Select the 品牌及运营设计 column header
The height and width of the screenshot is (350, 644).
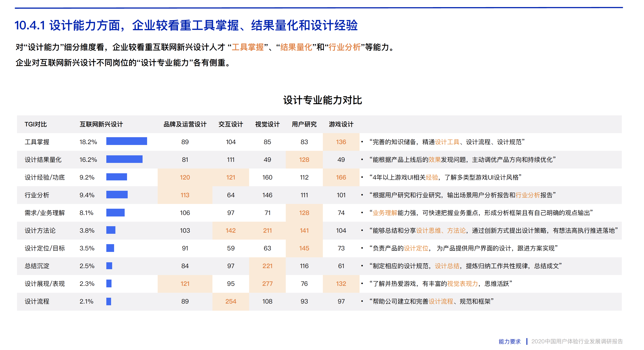tap(185, 124)
